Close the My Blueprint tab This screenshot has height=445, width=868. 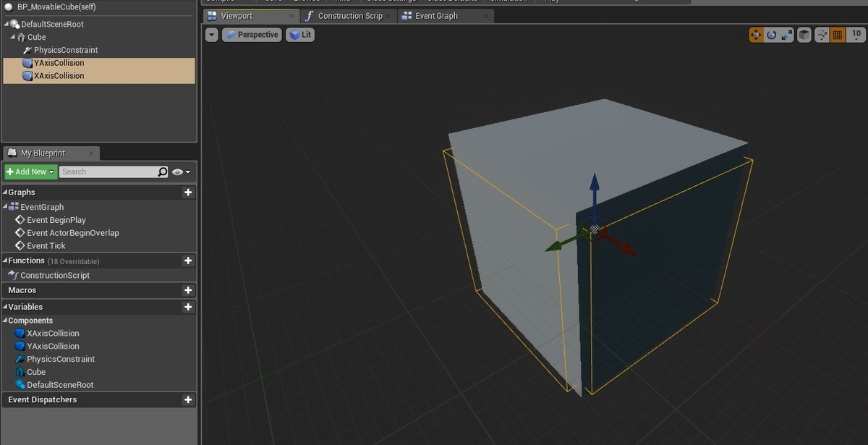91,153
